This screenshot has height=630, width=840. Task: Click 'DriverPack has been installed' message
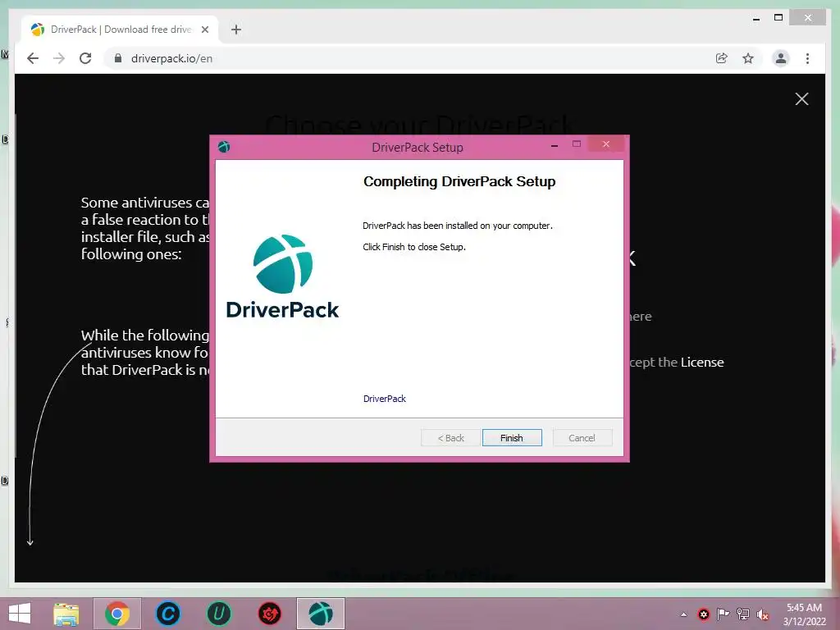pyautogui.click(x=458, y=226)
